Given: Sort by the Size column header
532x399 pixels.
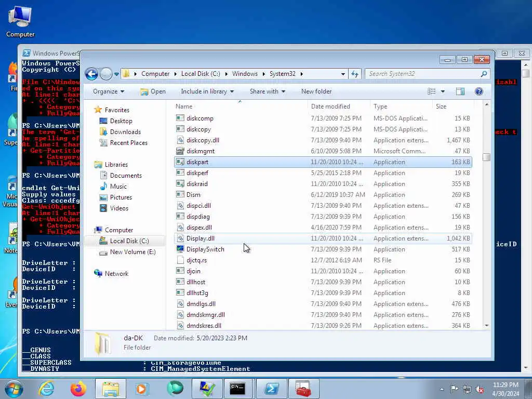Looking at the screenshot, I should pyautogui.click(x=453, y=106).
